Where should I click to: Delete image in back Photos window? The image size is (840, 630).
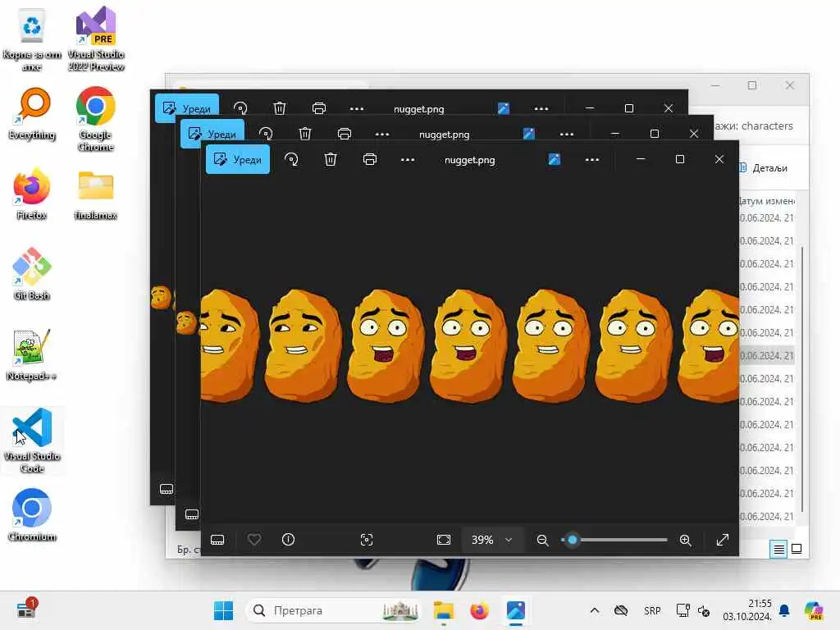(x=280, y=108)
